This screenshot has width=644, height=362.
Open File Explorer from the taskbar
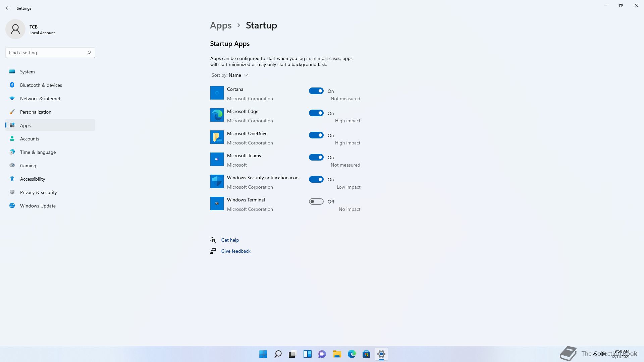(337, 354)
